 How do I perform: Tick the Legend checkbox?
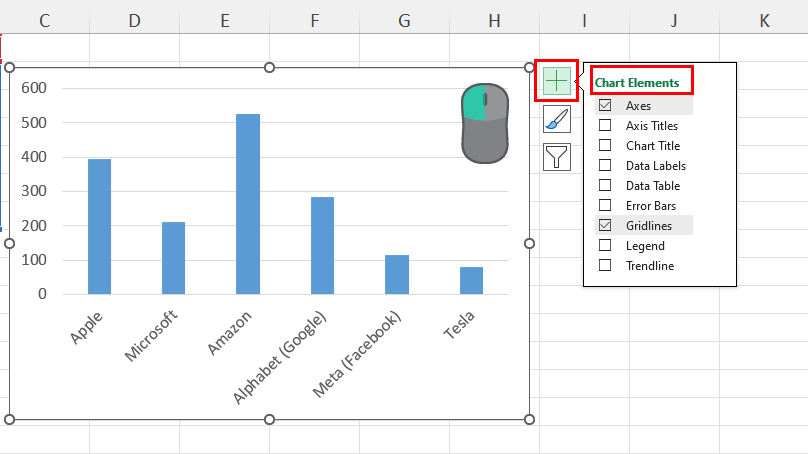tap(605, 245)
